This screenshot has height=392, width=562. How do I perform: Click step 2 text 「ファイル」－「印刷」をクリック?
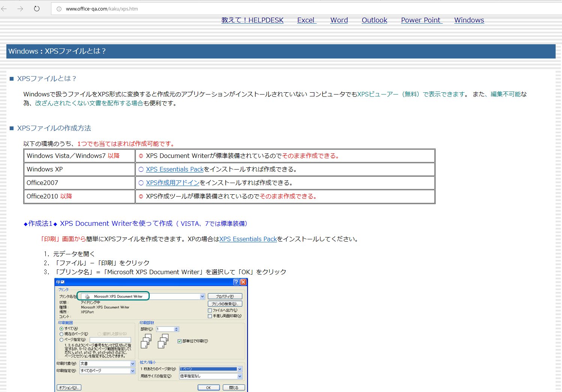tap(102, 263)
